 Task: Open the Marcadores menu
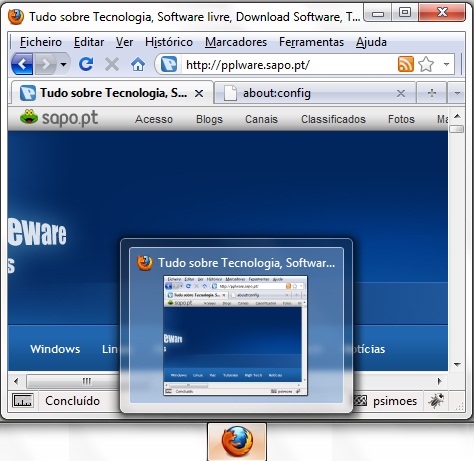point(236,42)
